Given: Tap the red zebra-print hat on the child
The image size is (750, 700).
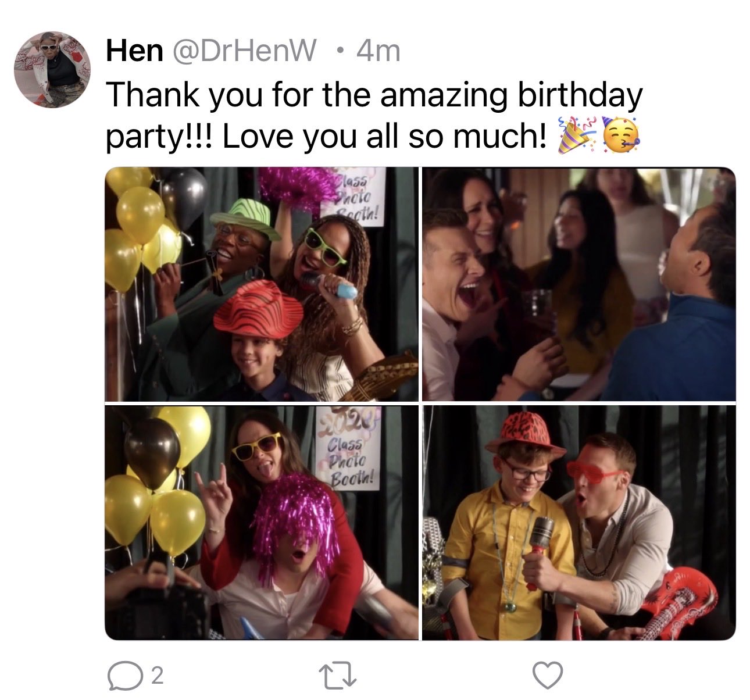Looking at the screenshot, I should pos(258,311).
